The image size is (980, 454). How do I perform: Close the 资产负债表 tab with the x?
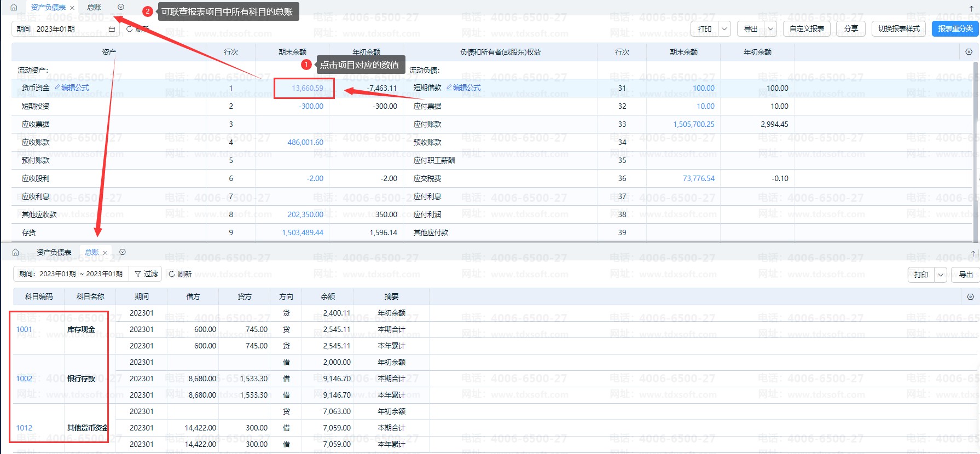(72, 8)
